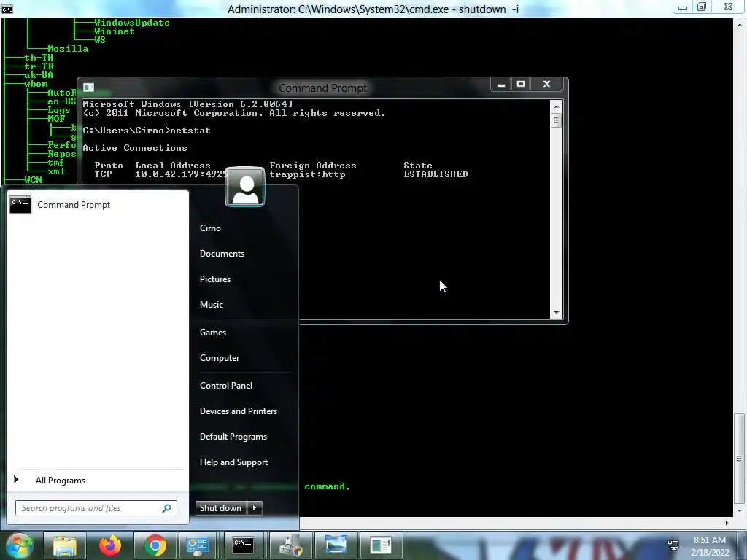
Task: Click the trappist:http foreign address
Action: point(307,174)
